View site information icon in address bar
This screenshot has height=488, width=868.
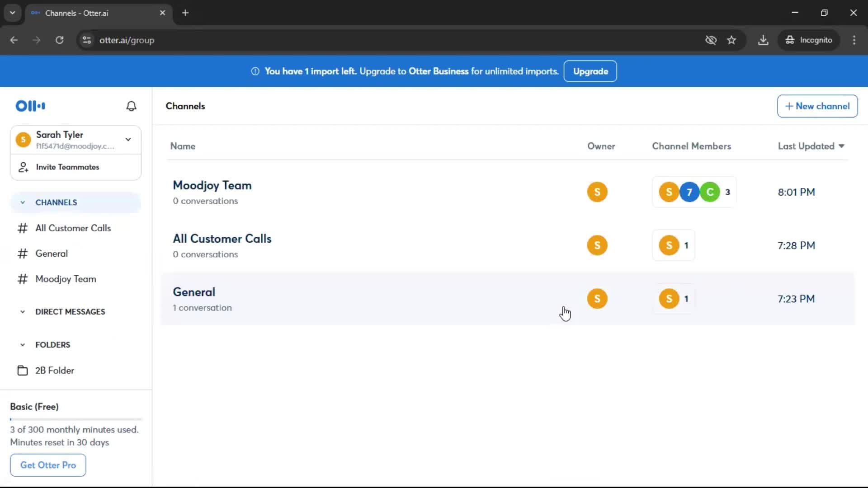87,40
